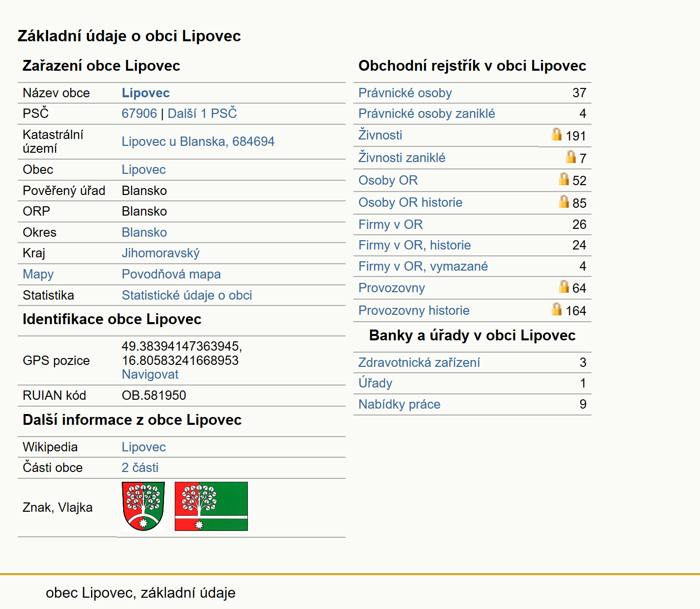Follow the Další 1 PSČ link
The width and height of the screenshot is (700, 609).
pos(202,113)
